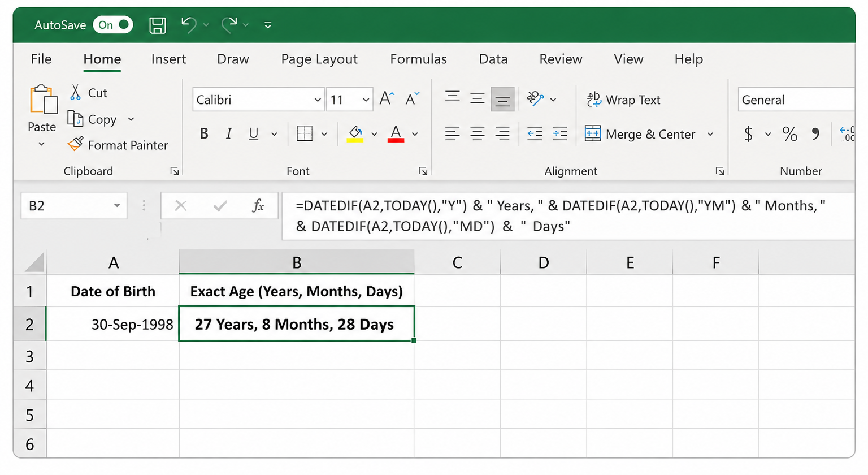Open the Data tab

(493, 59)
